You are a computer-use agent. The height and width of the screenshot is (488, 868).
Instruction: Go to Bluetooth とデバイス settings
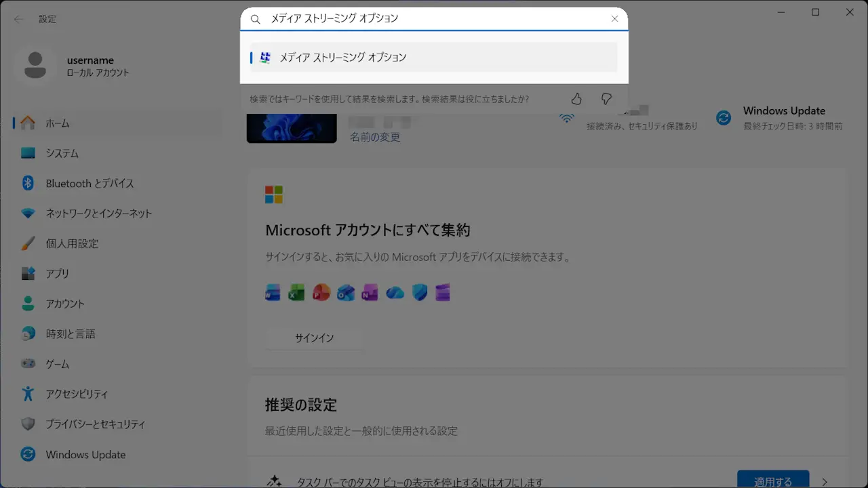coord(90,184)
